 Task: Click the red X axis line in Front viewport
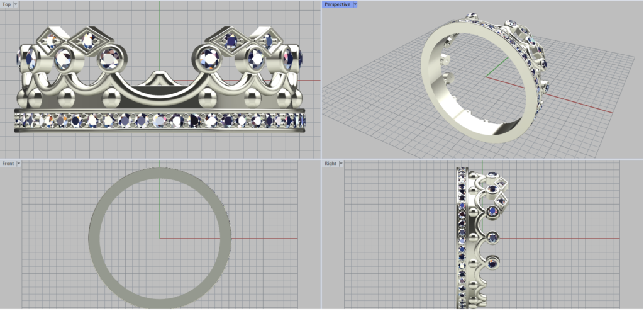(264, 238)
